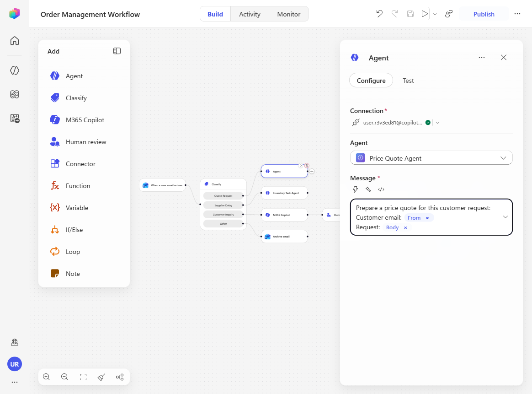532x394 pixels.
Task: Click the plus button after the Agent node
Action: [312, 172]
